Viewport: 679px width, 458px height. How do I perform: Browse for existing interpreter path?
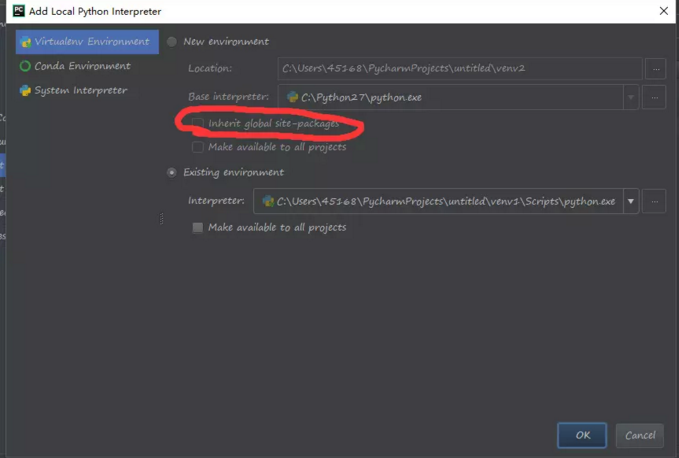654,201
